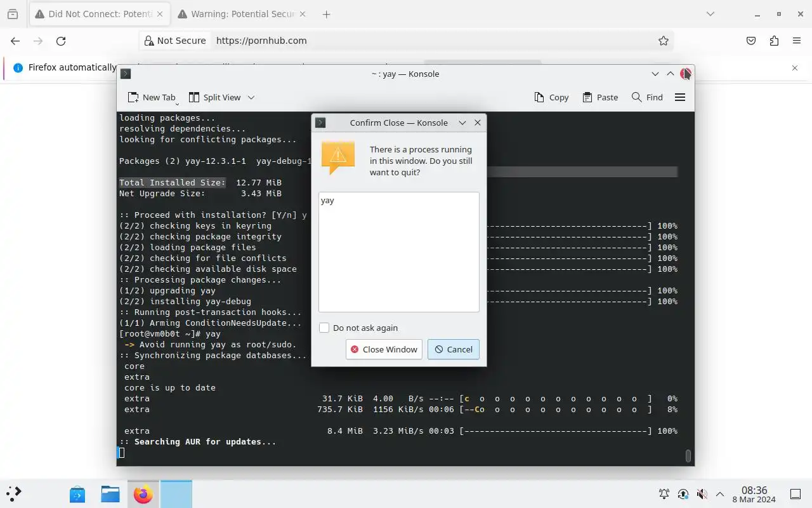
Task: Click Firefox info icon in notification bar
Action: (18, 67)
